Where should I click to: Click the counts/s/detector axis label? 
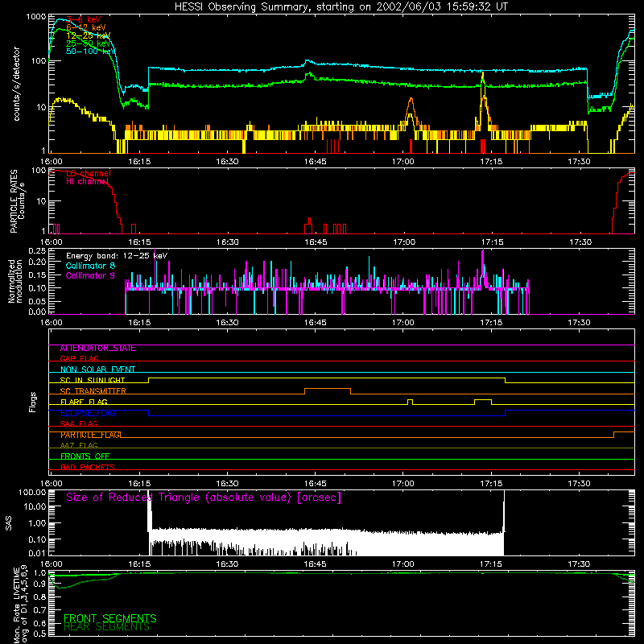tap(16, 84)
